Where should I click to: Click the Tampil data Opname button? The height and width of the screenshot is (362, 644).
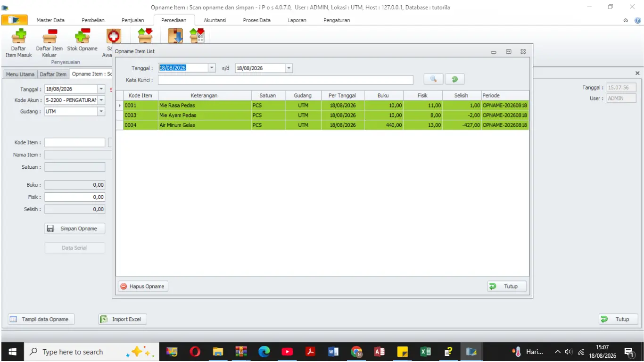(41, 319)
